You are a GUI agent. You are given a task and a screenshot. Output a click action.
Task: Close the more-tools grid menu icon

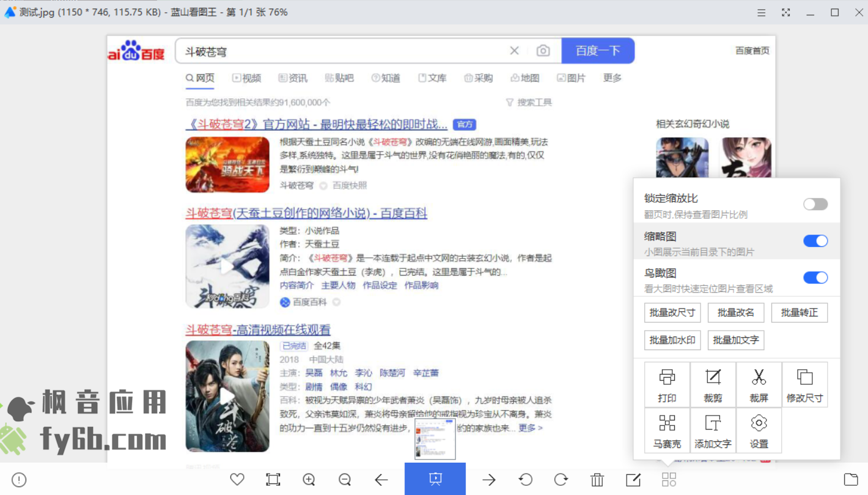pyautogui.click(x=669, y=480)
